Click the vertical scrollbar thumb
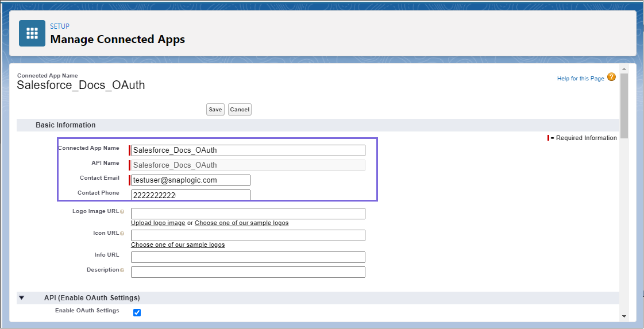The image size is (644, 329). click(624, 106)
